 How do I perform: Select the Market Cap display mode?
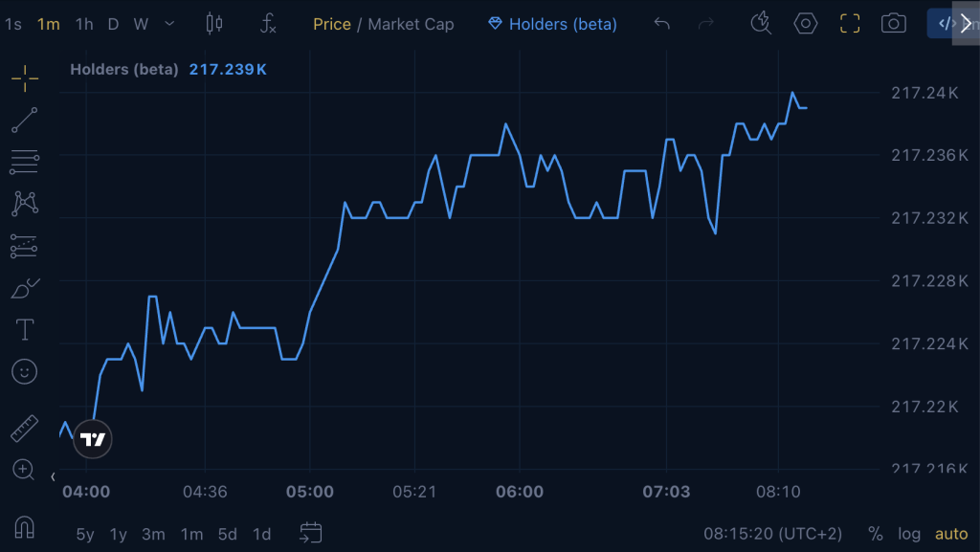(411, 24)
